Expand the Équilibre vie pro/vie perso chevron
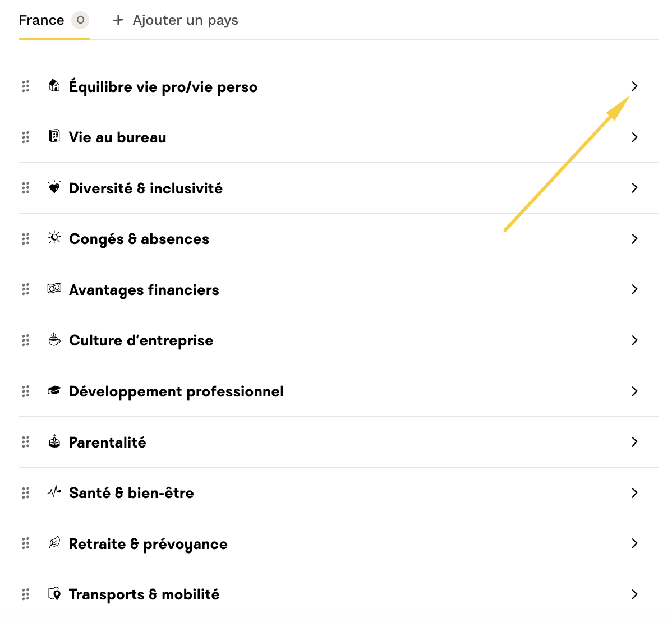Image resolution: width=672 pixels, height=618 pixels. [634, 86]
